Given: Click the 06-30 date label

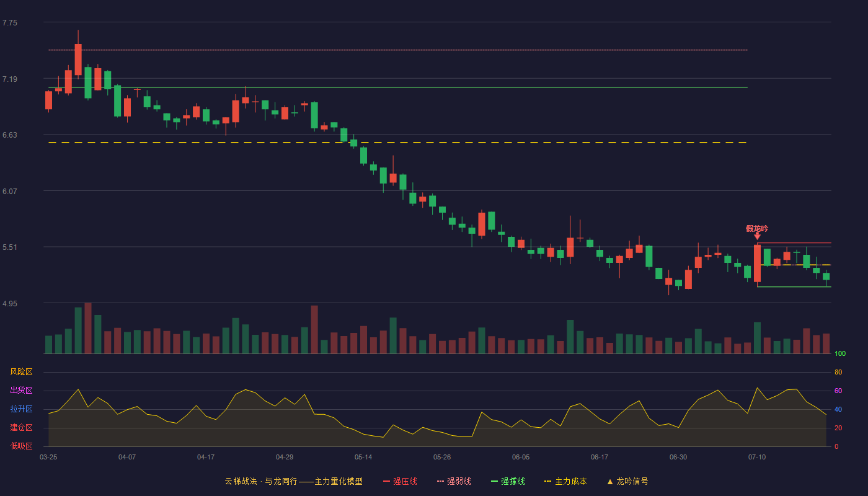Looking at the screenshot, I should coord(678,457).
